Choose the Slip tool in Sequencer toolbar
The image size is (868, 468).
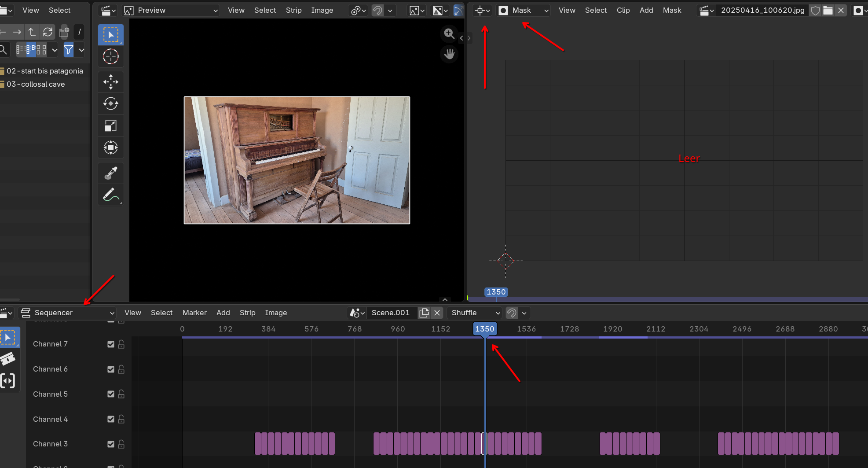tap(8, 381)
